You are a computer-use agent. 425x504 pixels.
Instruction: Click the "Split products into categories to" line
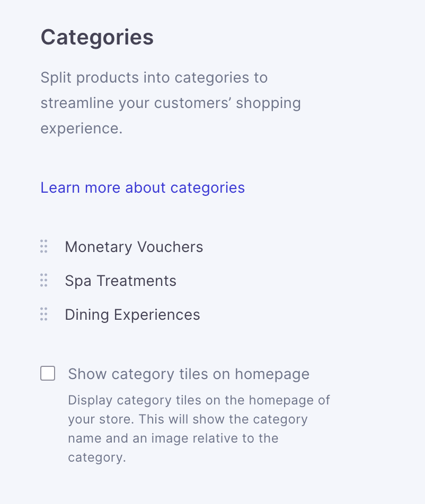[x=154, y=78]
